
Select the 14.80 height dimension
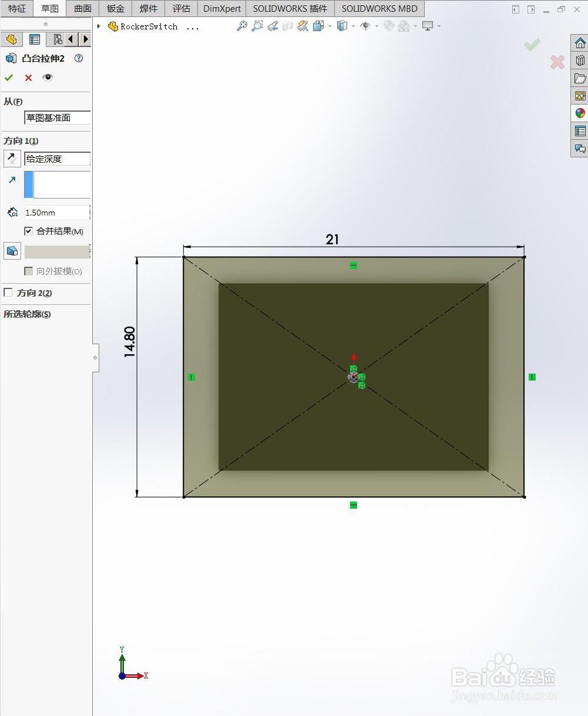pos(130,342)
